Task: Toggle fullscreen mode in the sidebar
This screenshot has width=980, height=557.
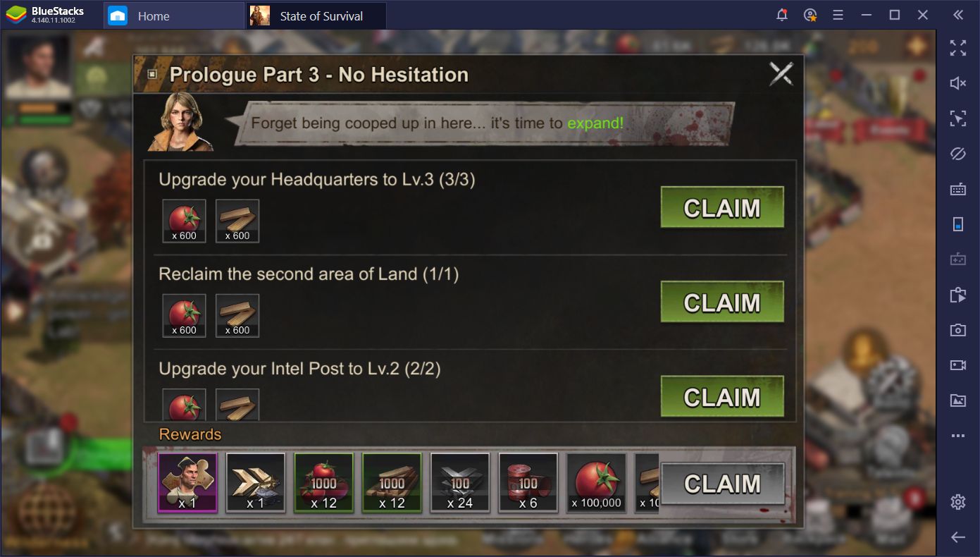Action: (958, 48)
